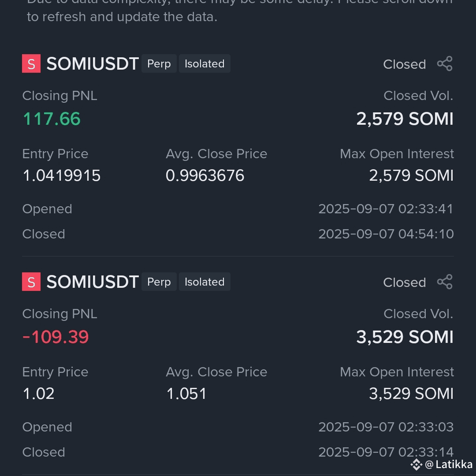Tap the first SOMIUSDT red S logo
The image size is (476, 476).
click(31, 63)
